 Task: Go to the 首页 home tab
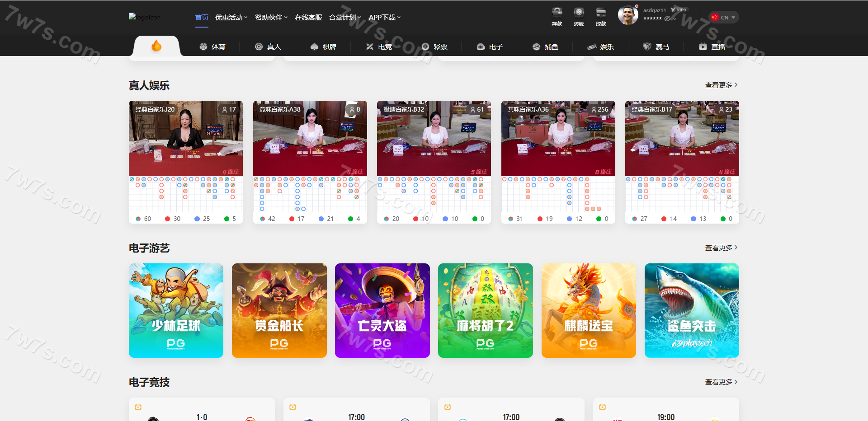click(202, 17)
